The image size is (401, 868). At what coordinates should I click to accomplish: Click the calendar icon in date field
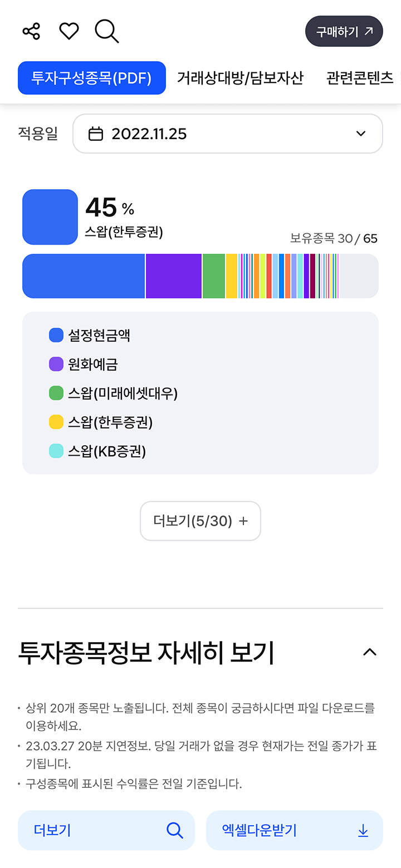coord(96,134)
